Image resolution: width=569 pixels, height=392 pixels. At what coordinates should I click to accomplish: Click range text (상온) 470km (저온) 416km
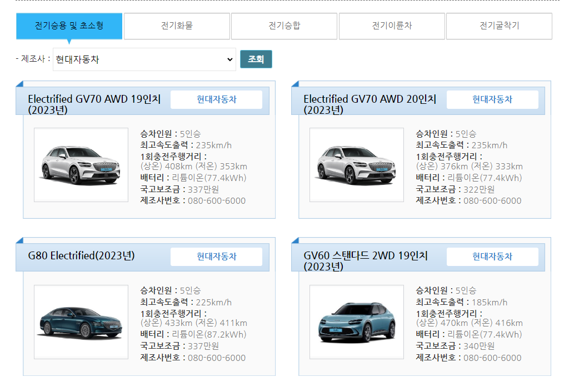(x=469, y=323)
